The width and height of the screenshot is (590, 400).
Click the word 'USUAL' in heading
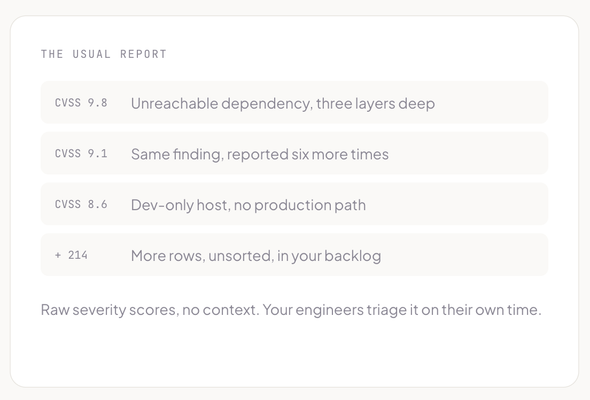click(x=91, y=54)
